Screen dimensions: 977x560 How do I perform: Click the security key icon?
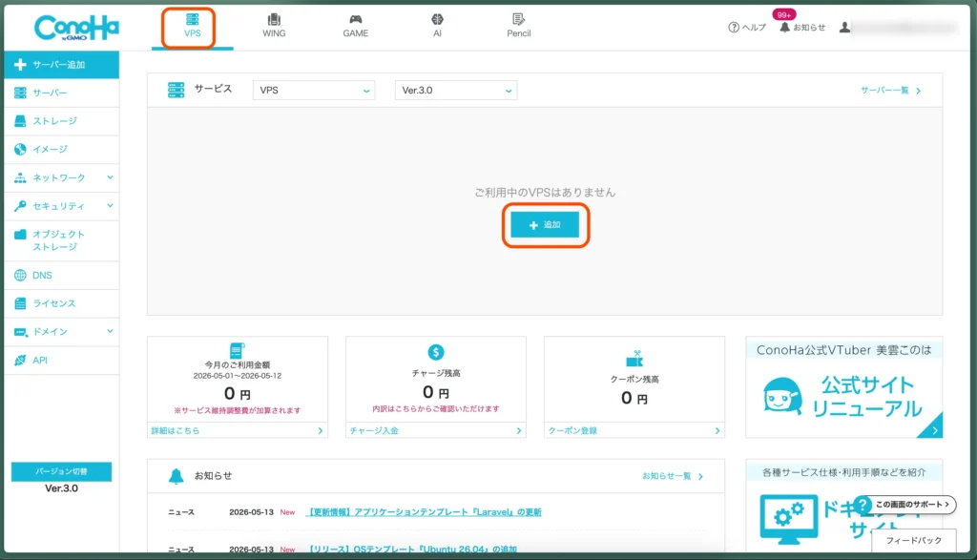[x=20, y=205]
